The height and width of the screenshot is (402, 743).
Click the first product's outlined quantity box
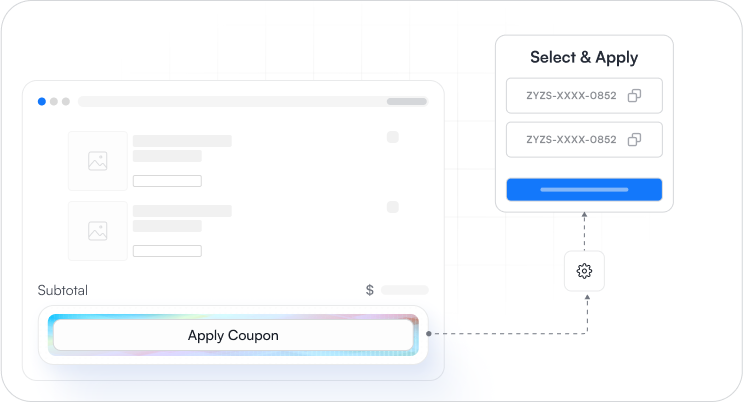pyautogui.click(x=167, y=181)
